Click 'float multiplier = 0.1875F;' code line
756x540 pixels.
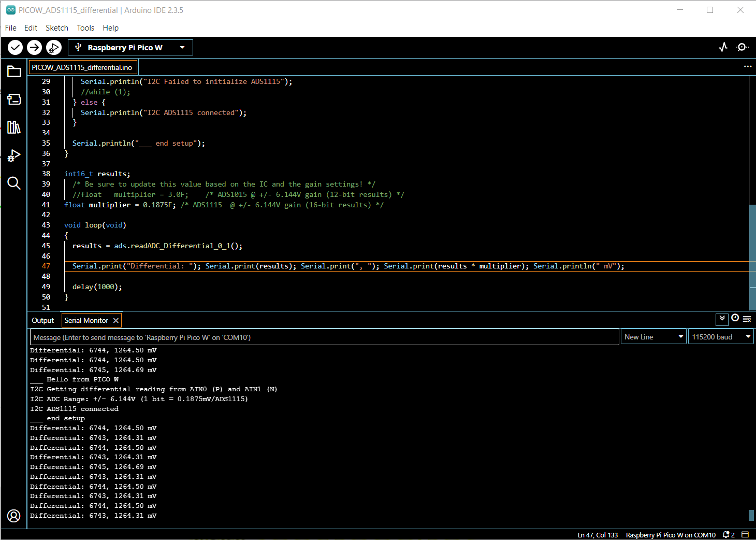(120, 205)
